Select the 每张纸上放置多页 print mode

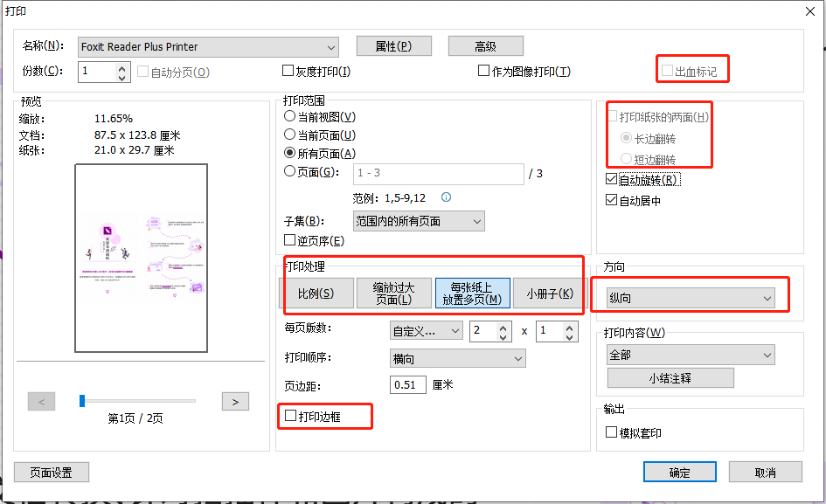tap(472, 293)
